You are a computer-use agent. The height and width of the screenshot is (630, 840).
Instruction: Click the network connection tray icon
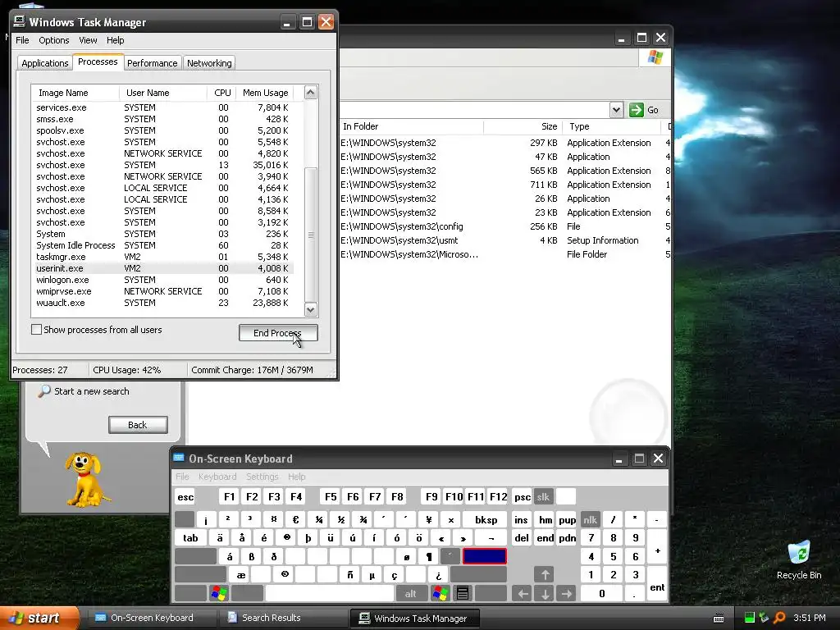coord(764,618)
